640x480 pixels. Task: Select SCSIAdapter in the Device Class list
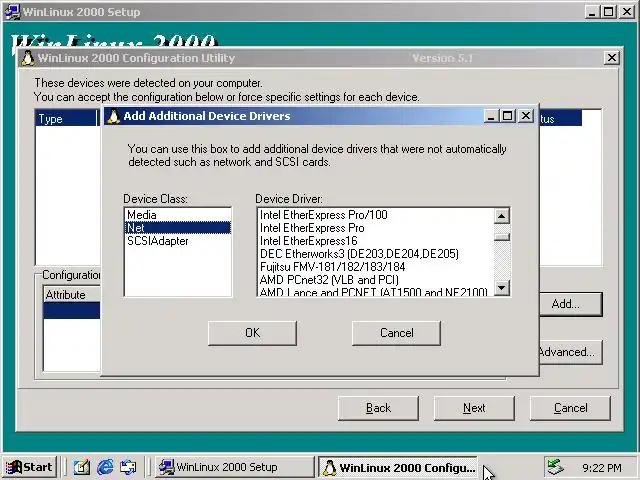178,241
